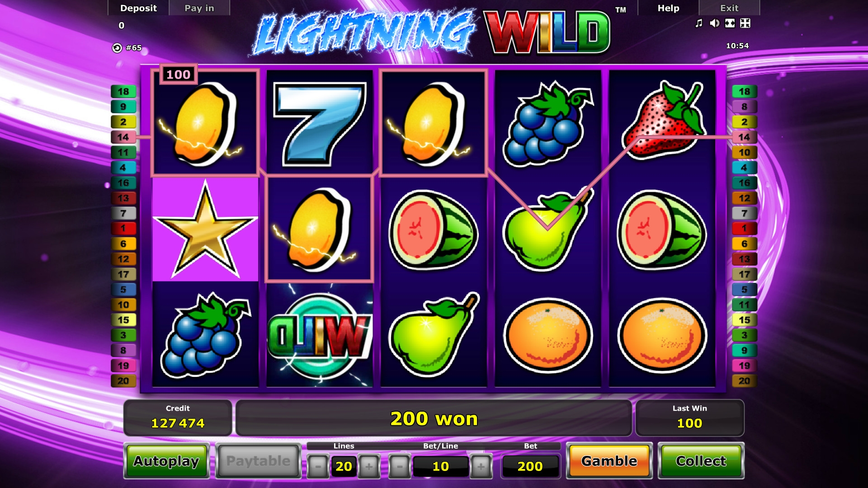This screenshot has width=868, height=488.
Task: Click the widescreen display mode icon
Action: [x=730, y=23]
